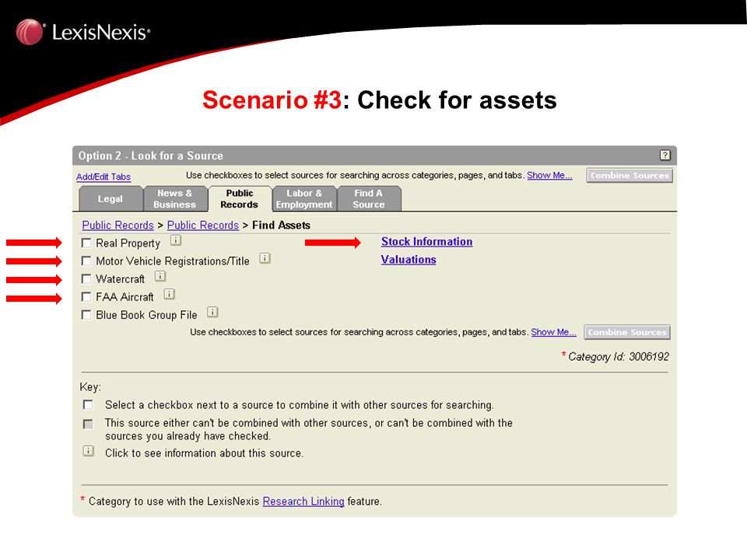
Task: Click info icon next to Blue Book Group File
Action: click(x=212, y=312)
